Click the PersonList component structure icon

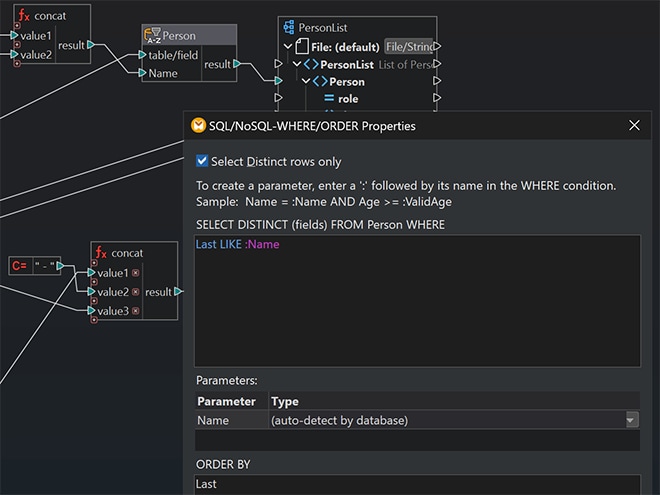coord(289,27)
